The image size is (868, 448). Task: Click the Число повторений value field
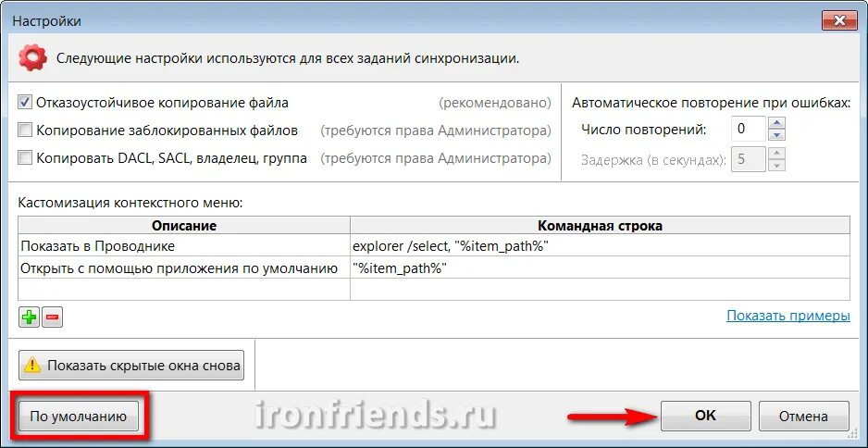tap(749, 129)
